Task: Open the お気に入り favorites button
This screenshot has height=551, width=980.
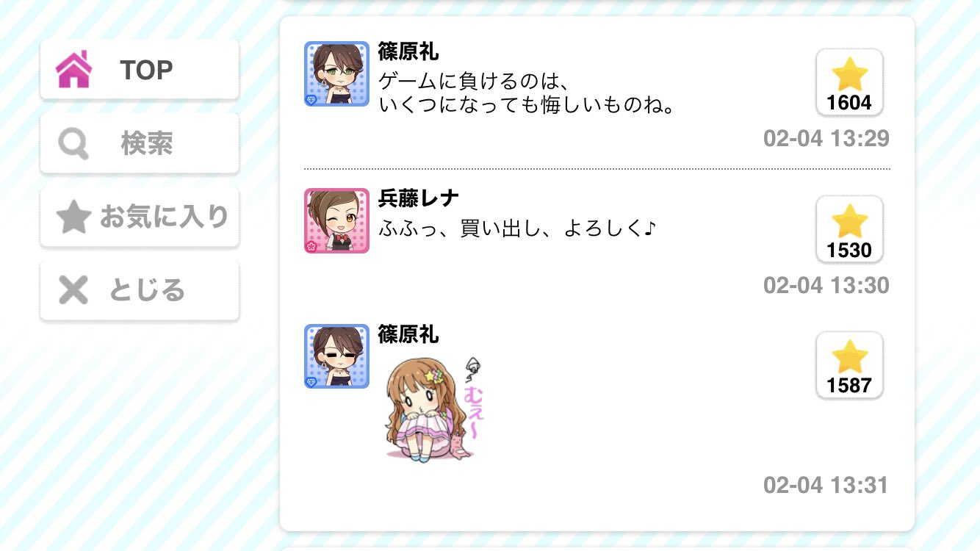Action: [140, 217]
